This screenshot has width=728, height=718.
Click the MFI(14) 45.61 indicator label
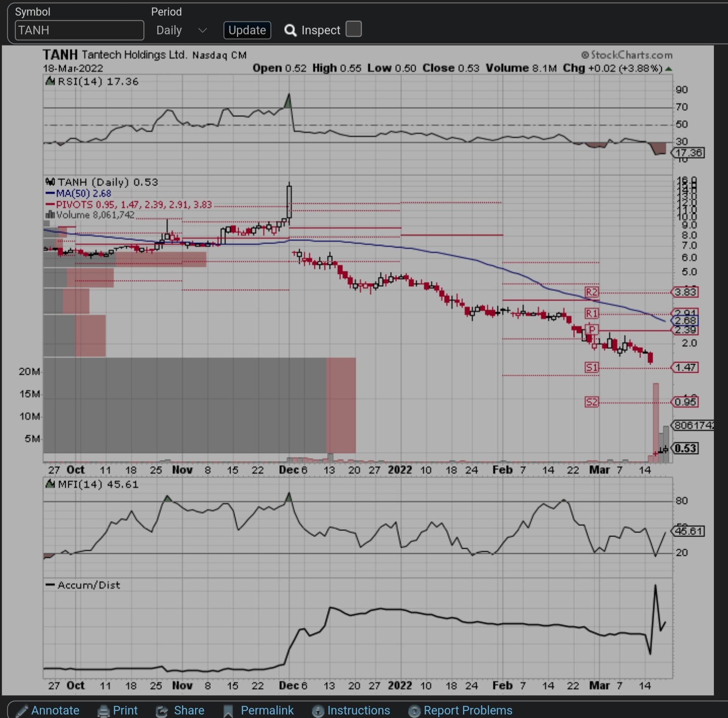(93, 484)
